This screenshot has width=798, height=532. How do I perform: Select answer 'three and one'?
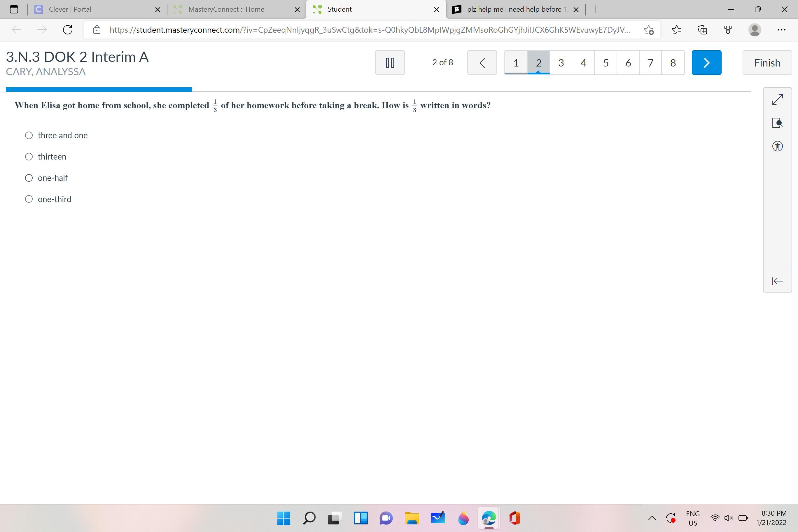pos(29,135)
